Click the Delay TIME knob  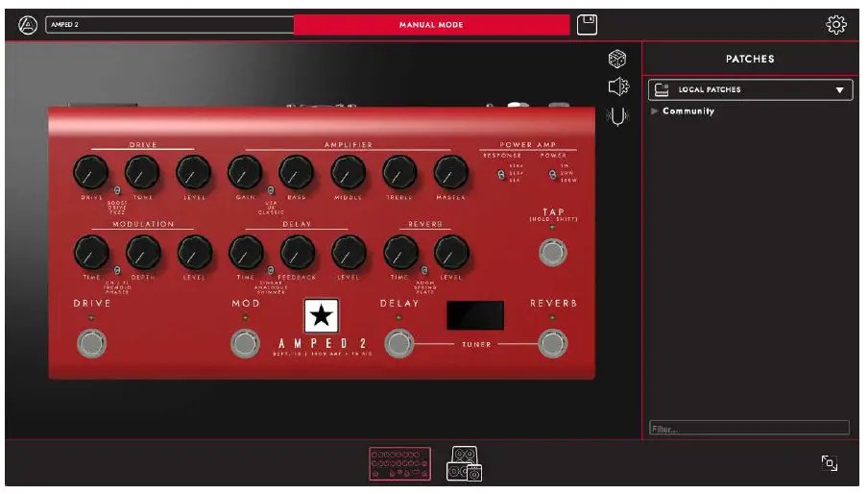coord(246,253)
